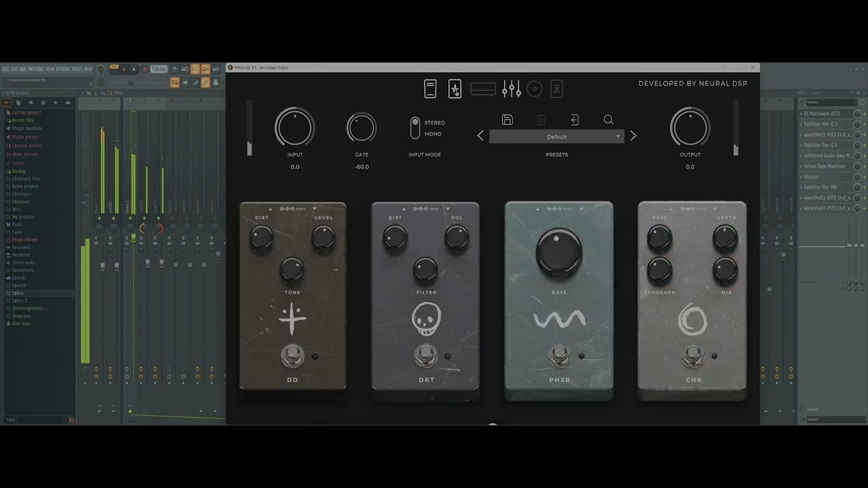This screenshot has height=488, width=868.
Task: Select the pre-effects pedals section icon
Action: 455,89
